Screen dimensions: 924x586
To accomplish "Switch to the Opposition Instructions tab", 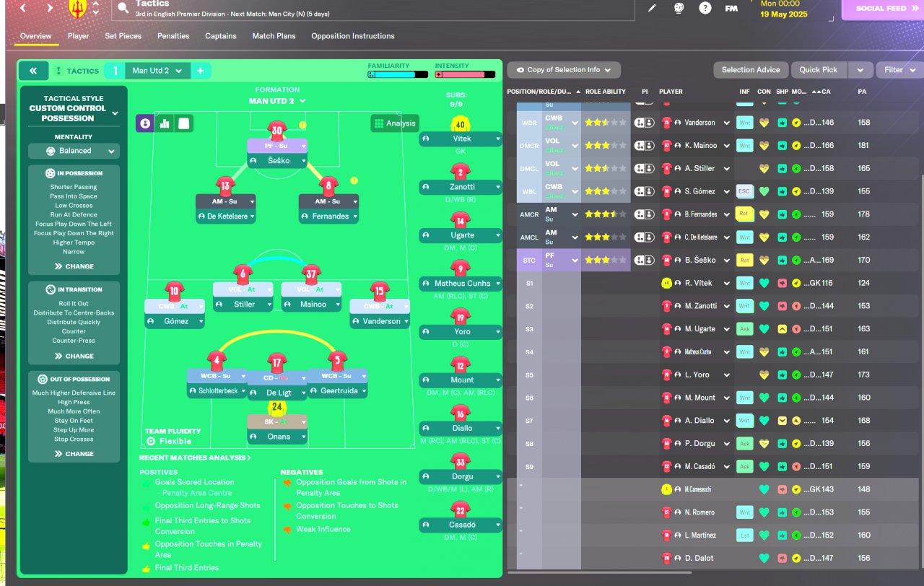I will click(x=353, y=36).
